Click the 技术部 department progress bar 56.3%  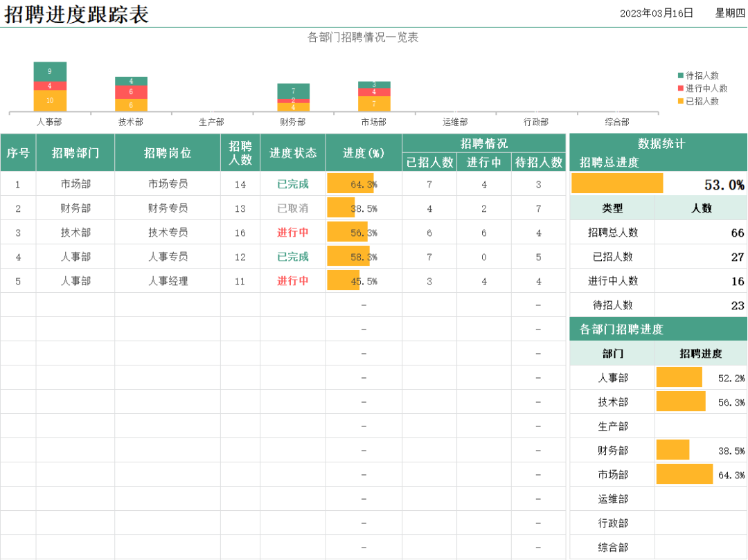tap(681, 401)
